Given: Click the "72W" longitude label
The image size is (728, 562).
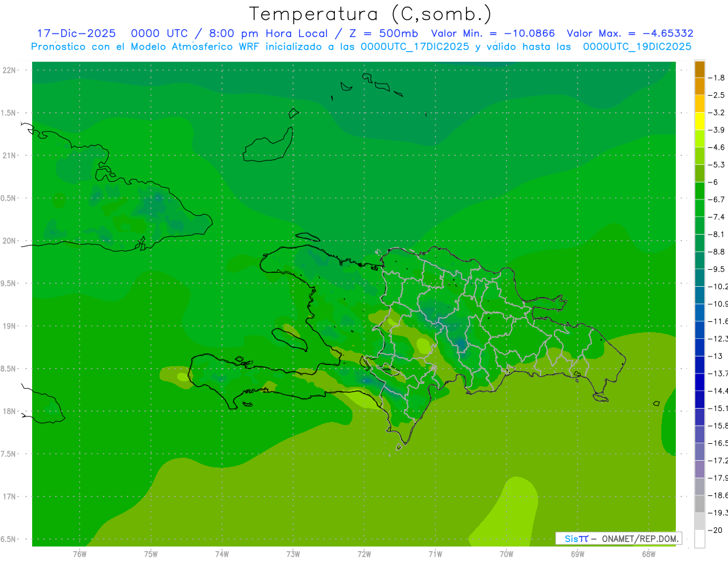Looking at the screenshot, I should (x=365, y=554).
